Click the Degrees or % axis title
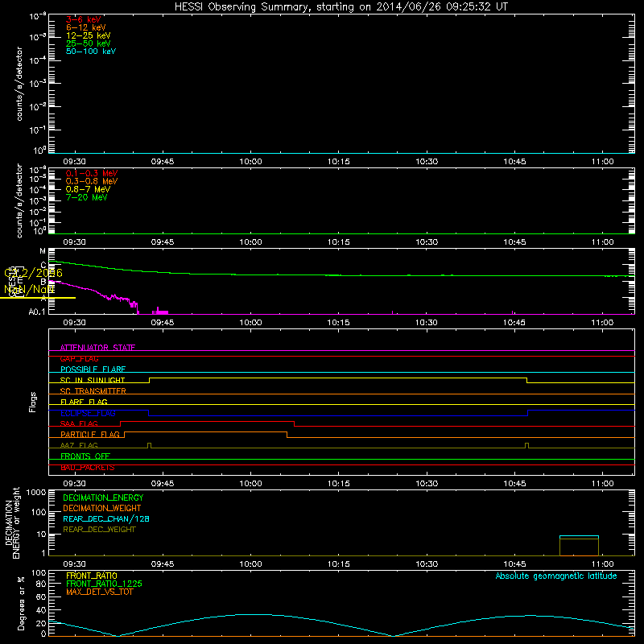This screenshot has width=644, height=644. [x=21, y=604]
